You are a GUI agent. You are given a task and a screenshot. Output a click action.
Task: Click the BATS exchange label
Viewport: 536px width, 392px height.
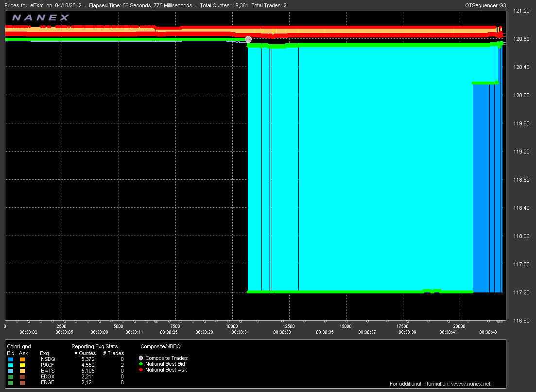pyautogui.click(x=48, y=371)
